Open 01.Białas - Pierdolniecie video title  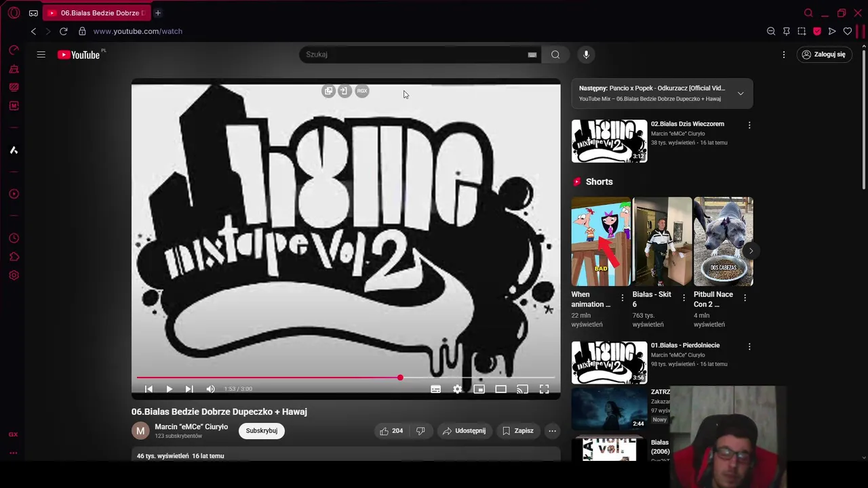point(685,345)
